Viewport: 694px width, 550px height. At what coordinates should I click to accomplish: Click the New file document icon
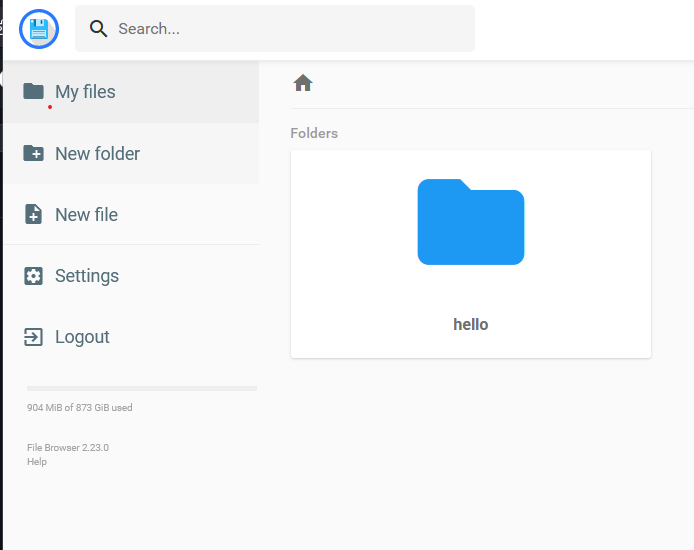33,214
